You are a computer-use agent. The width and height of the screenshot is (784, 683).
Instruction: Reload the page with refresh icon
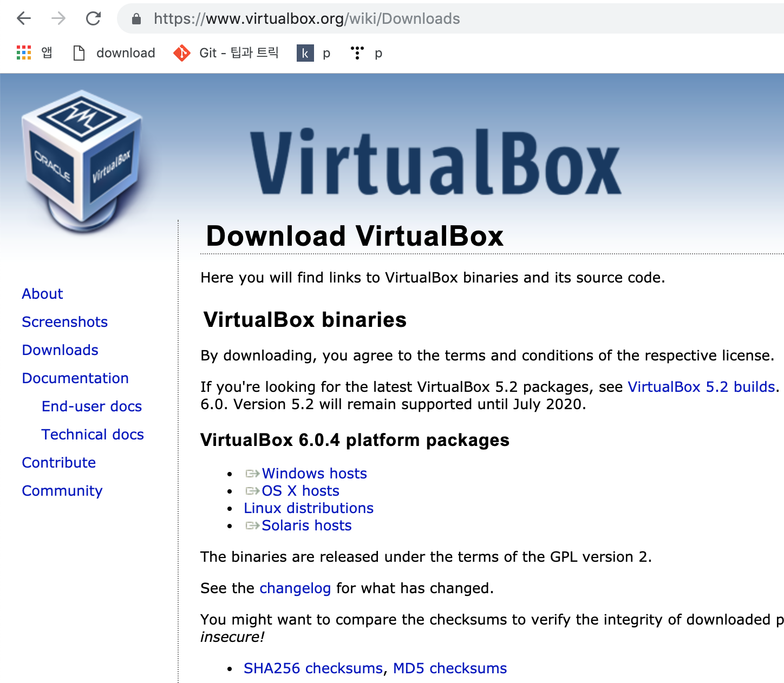coord(94,18)
